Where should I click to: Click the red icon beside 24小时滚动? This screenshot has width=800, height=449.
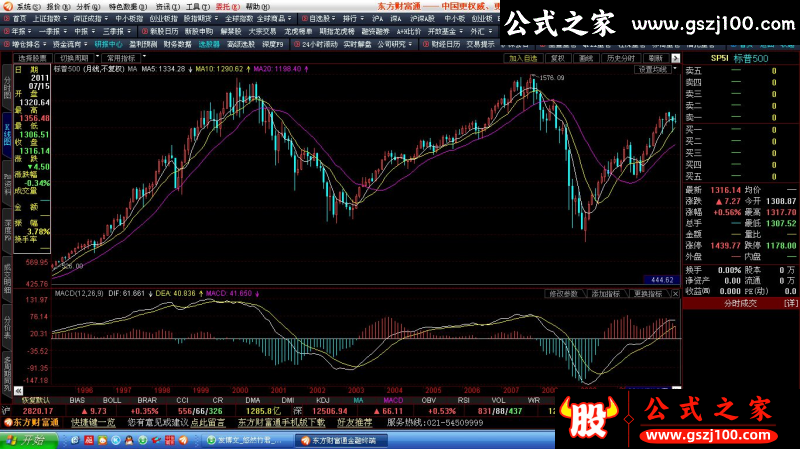[297, 44]
